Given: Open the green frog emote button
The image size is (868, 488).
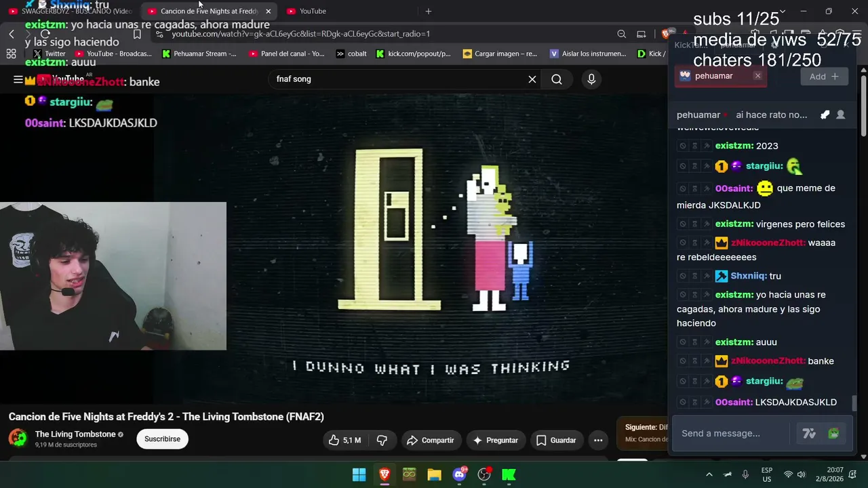Looking at the screenshot, I should pyautogui.click(x=833, y=434).
